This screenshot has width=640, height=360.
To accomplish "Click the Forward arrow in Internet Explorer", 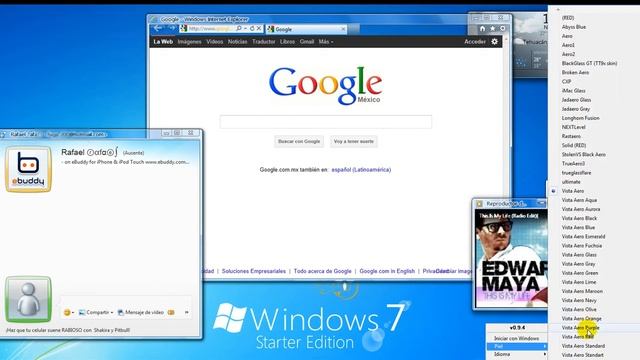I will [x=172, y=28].
